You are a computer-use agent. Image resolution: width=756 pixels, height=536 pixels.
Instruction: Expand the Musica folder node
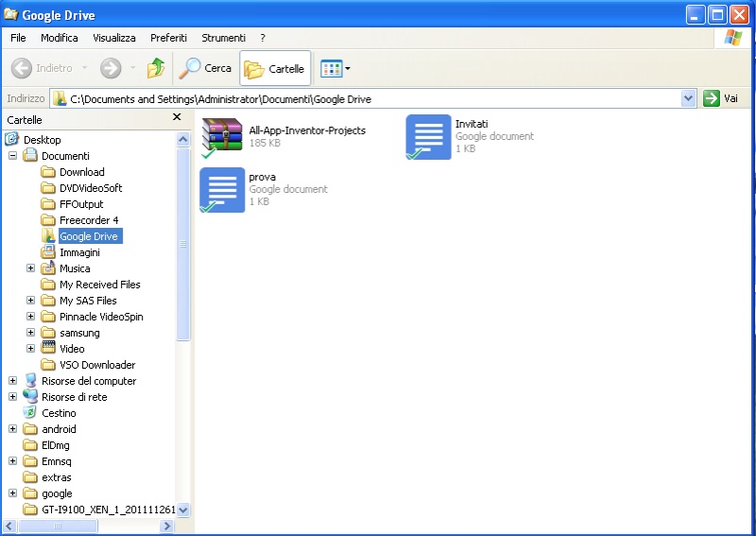pos(30,268)
